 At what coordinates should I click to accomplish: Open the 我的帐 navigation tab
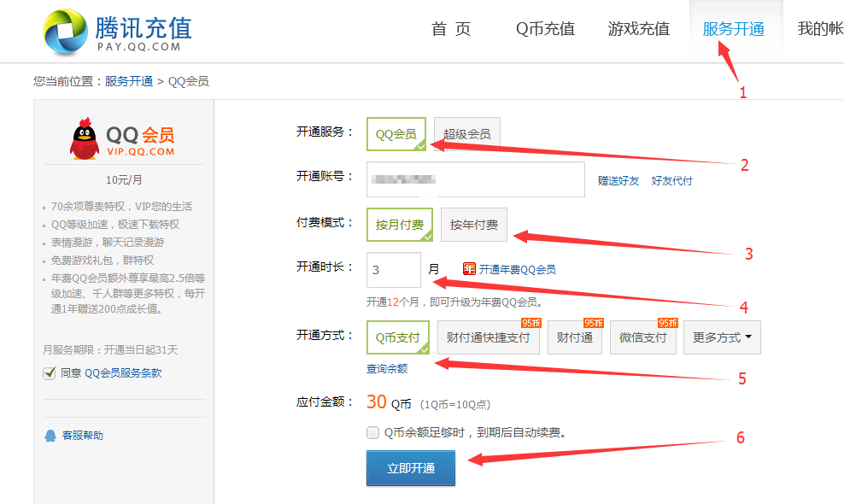(x=820, y=28)
